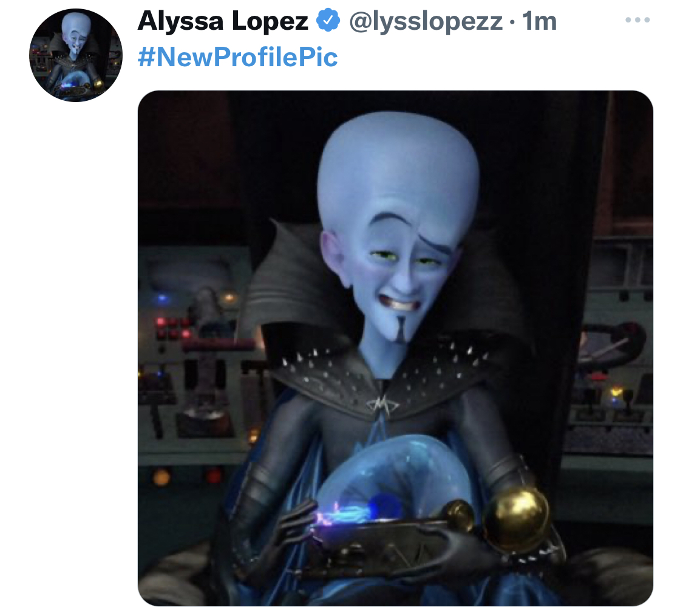
Task: Open Alyssa Lopez's circular profile avatar
Action: pos(76,55)
